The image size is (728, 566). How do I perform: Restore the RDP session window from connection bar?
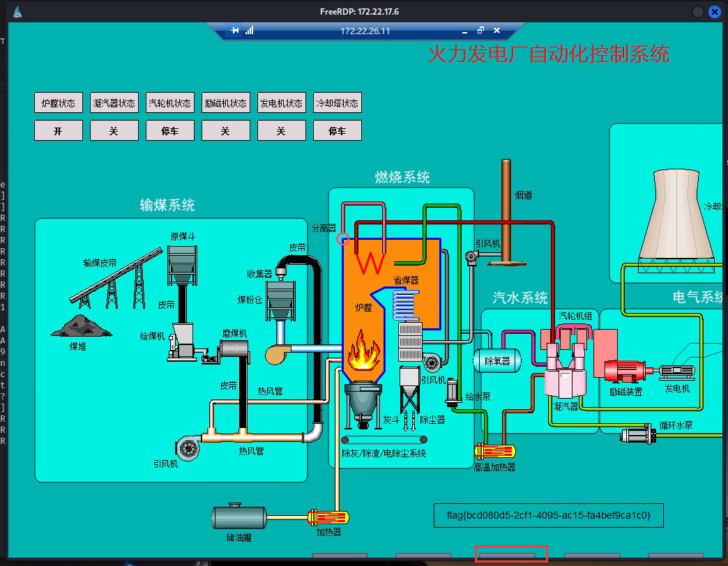tap(480, 31)
